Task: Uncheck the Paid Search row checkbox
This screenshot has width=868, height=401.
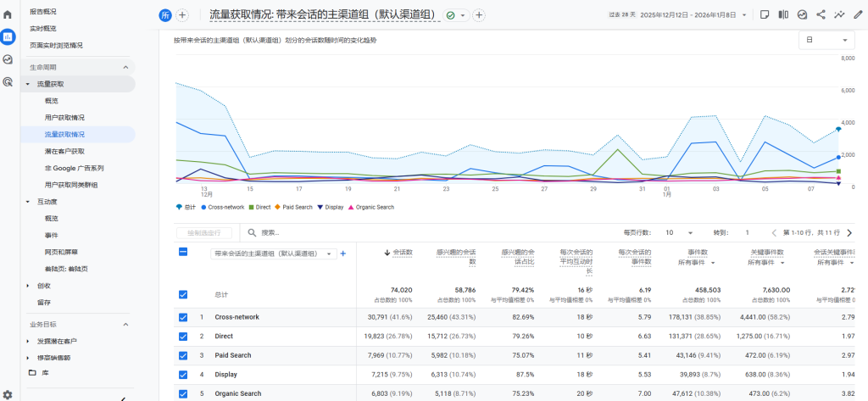Action: point(183,355)
